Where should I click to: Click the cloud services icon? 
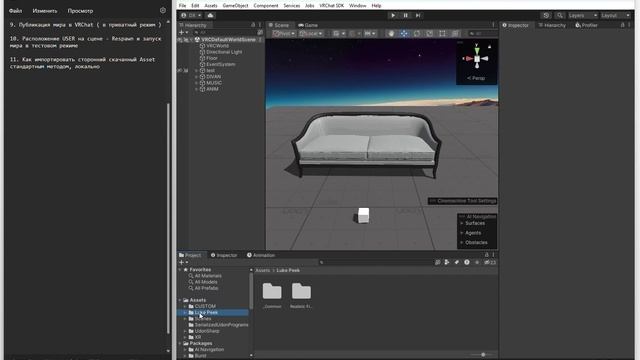210,16
